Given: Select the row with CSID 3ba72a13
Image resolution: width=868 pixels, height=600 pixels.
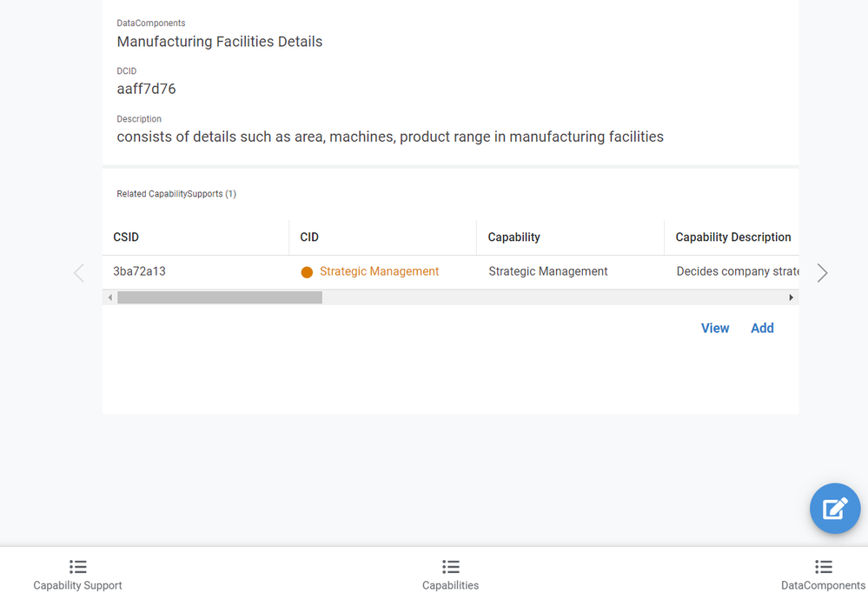Looking at the screenshot, I should point(451,272).
